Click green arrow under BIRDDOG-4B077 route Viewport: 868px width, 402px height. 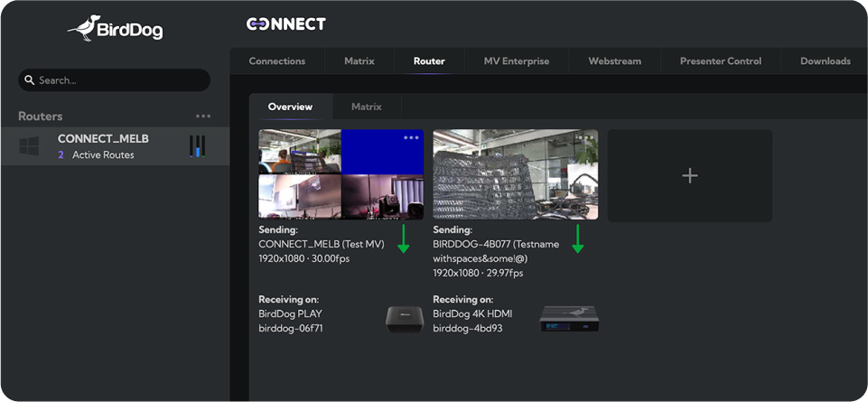[x=578, y=238]
